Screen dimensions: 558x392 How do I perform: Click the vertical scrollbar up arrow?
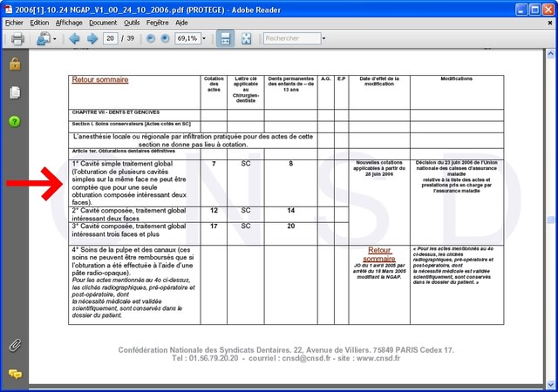point(550,54)
